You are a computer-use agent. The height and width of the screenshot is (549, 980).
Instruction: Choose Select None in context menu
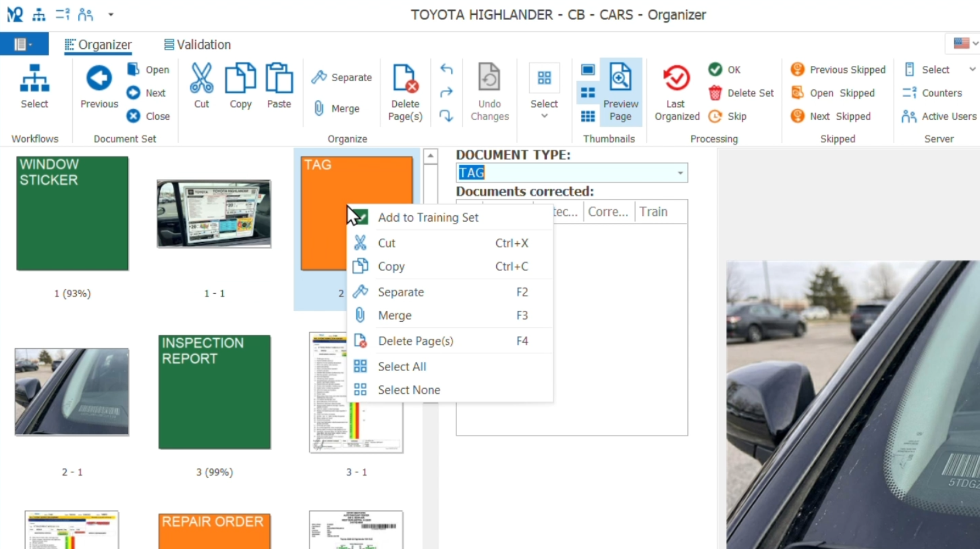449,390
